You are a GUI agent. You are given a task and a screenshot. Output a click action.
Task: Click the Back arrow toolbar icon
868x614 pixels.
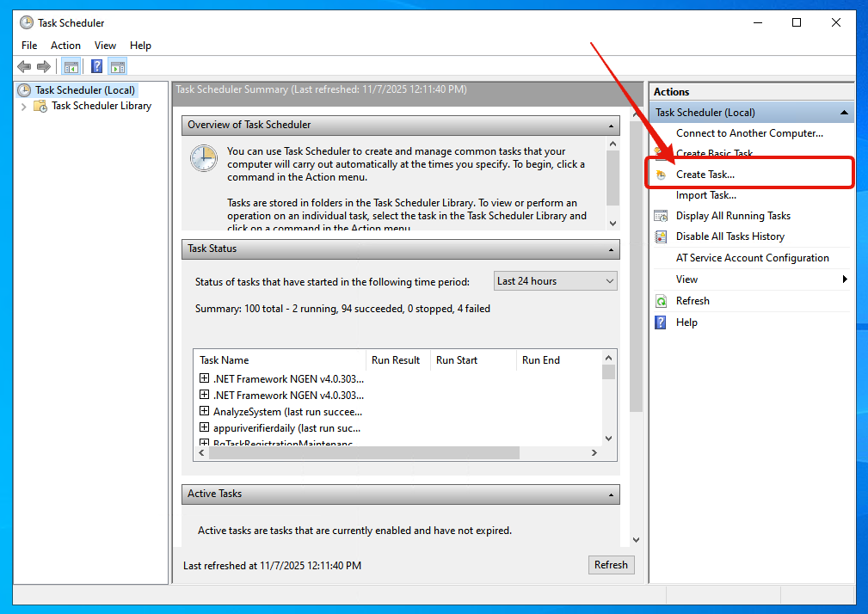coord(24,67)
